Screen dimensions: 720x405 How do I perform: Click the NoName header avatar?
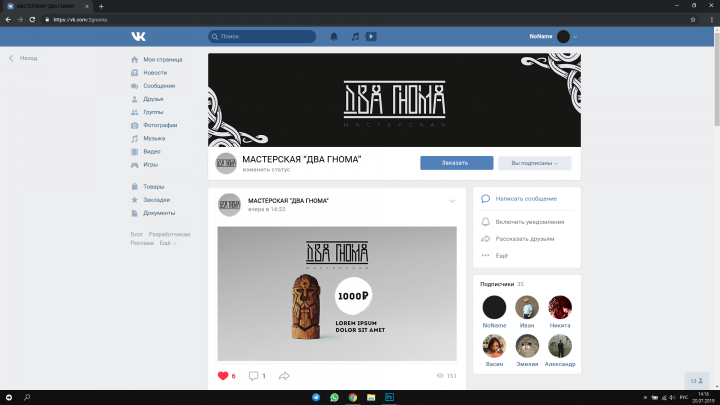click(563, 36)
